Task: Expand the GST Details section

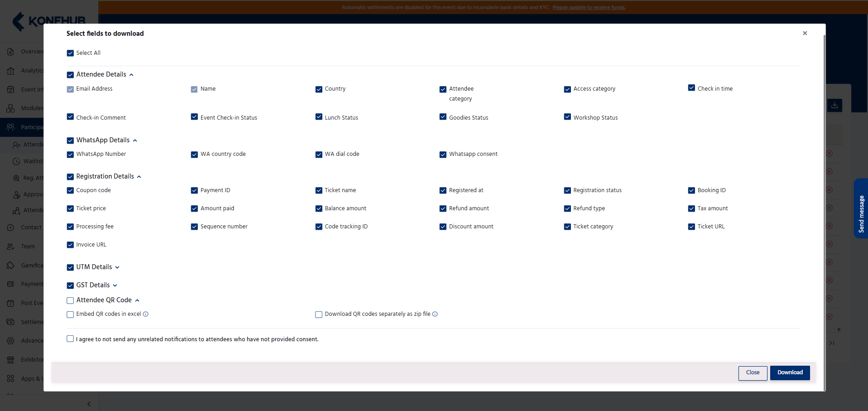Action: click(115, 285)
